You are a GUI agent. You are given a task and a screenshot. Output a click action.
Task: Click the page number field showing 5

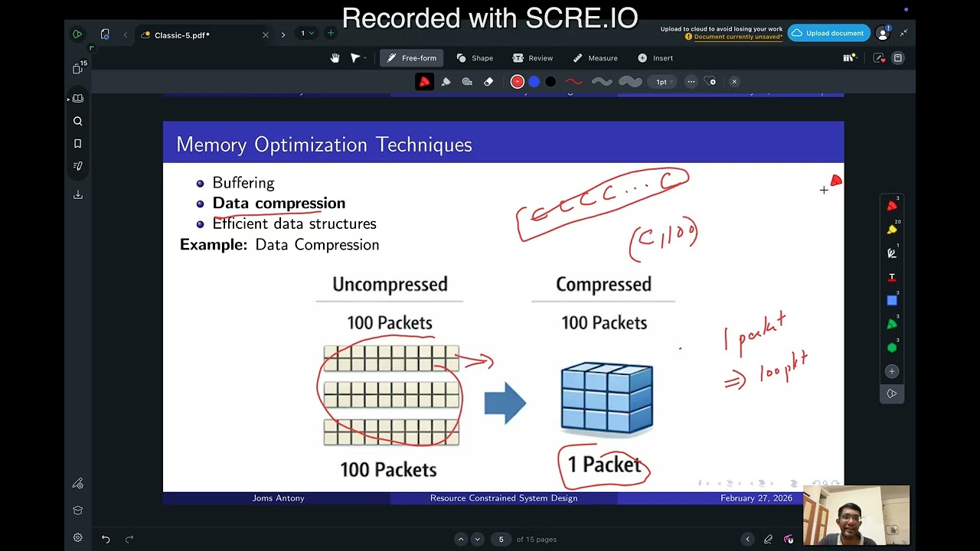click(501, 540)
